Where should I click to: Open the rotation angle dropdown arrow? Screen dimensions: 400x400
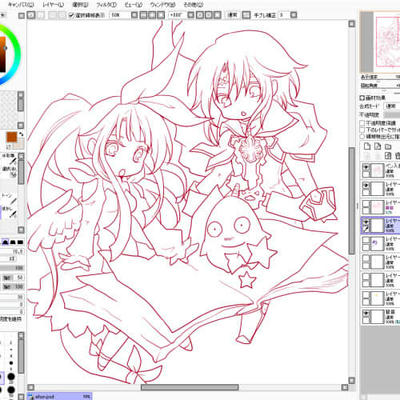(x=191, y=15)
